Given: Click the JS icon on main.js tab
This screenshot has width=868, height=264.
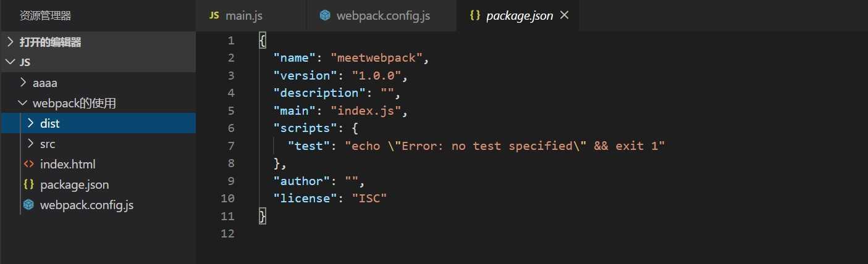Looking at the screenshot, I should pos(214,15).
